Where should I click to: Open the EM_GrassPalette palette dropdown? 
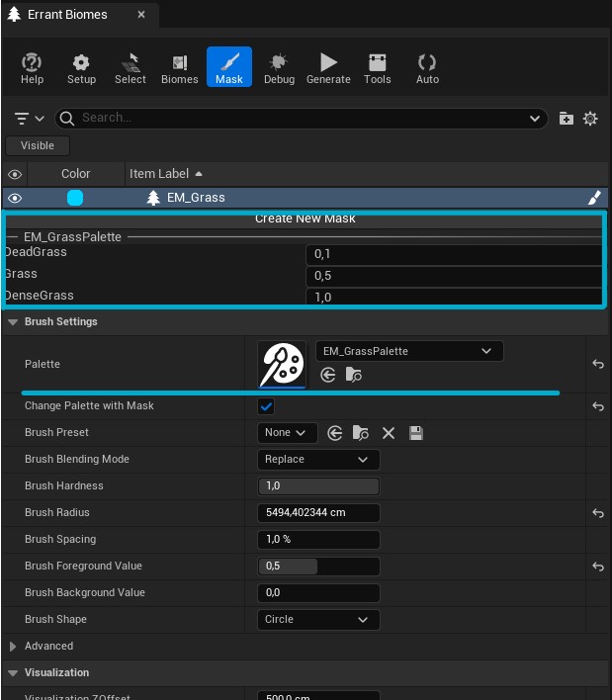(409, 351)
